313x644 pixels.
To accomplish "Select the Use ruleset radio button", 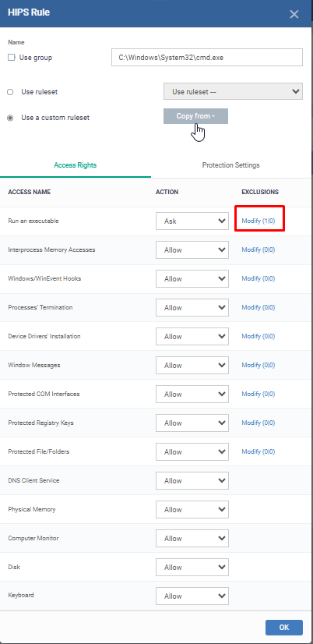I will [x=10, y=92].
